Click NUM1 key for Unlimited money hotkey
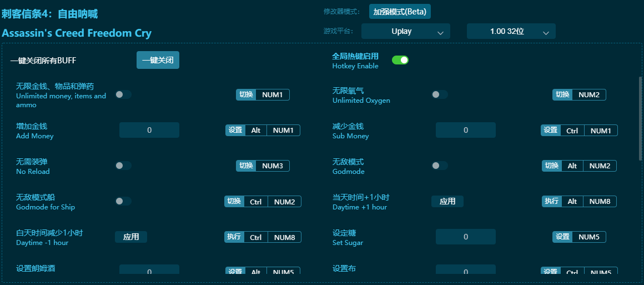The height and width of the screenshot is (285, 644). pos(273,95)
